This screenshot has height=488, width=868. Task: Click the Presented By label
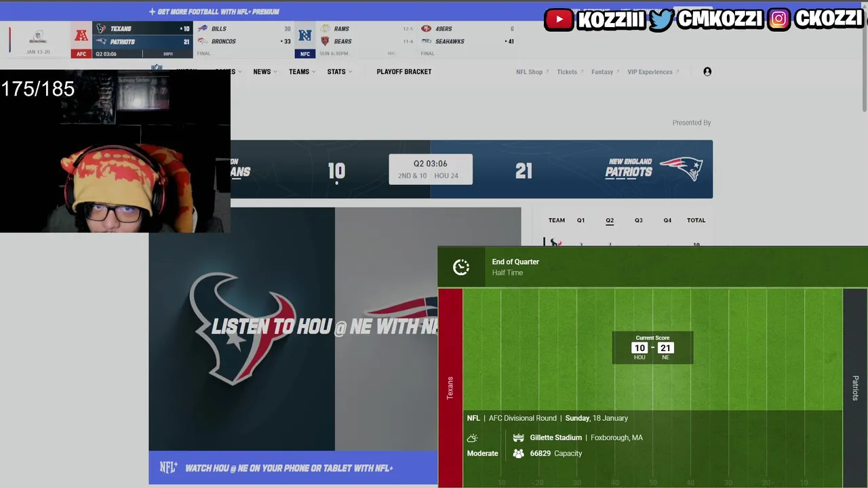(692, 123)
